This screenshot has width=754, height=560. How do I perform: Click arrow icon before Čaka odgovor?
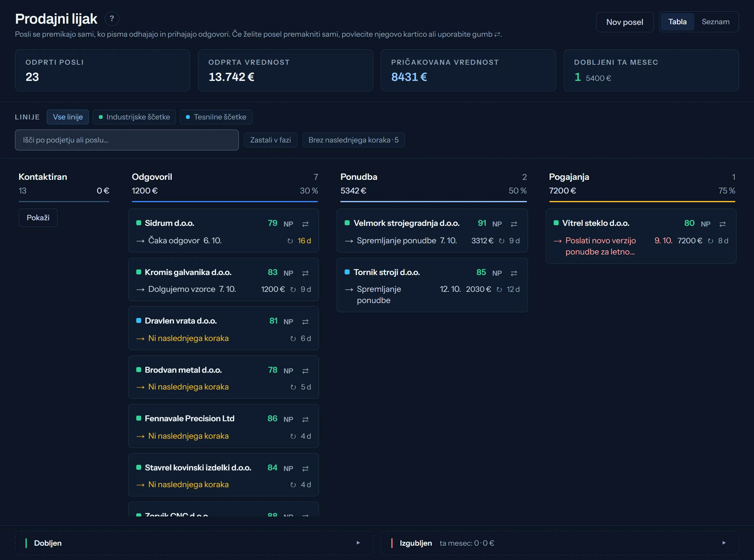point(140,241)
